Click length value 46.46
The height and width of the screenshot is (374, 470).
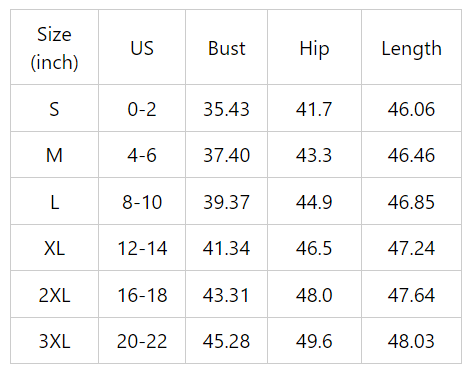[412, 155]
